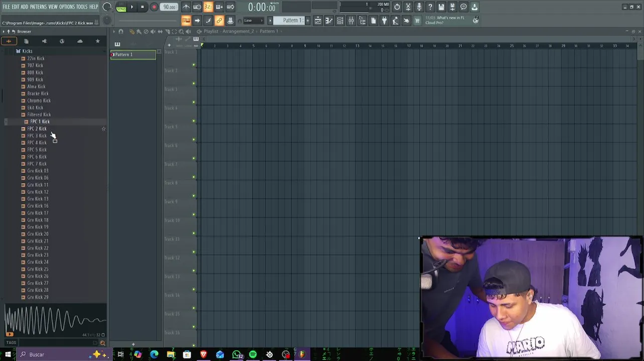Select Grv Kick 03 sample
The height and width of the screenshot is (361, 644).
point(38,171)
